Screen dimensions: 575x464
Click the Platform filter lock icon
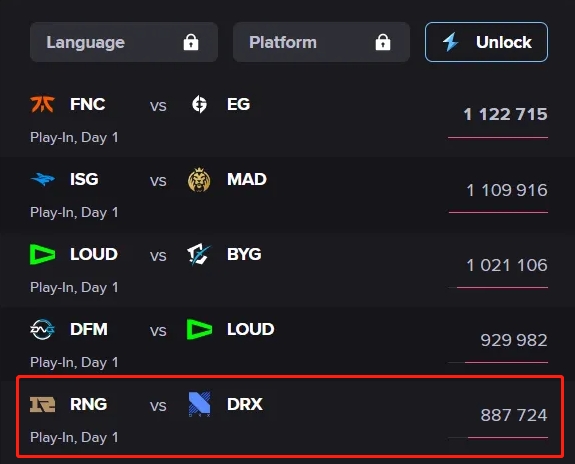[x=383, y=42]
